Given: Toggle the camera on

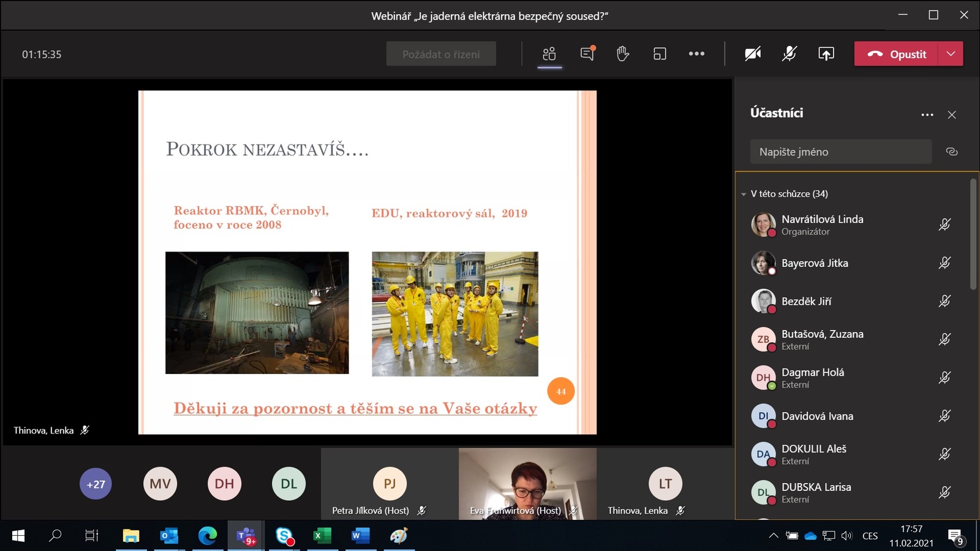Looking at the screenshot, I should click(753, 54).
